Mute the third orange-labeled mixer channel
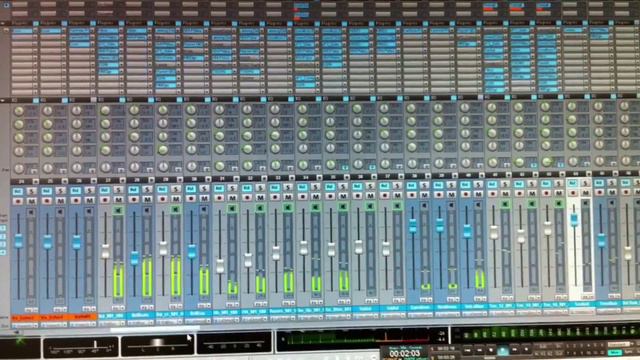Viewport: 640px width, 360px height. (x=89, y=200)
